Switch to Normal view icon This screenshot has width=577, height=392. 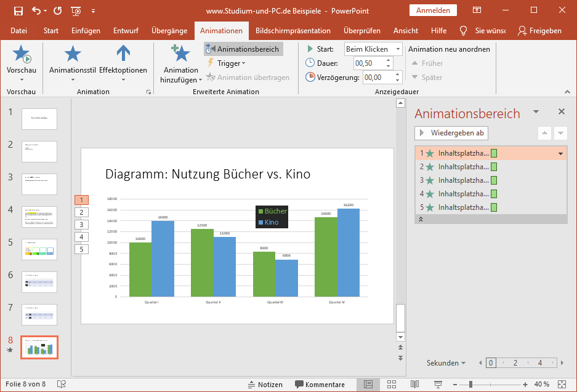[x=368, y=384]
